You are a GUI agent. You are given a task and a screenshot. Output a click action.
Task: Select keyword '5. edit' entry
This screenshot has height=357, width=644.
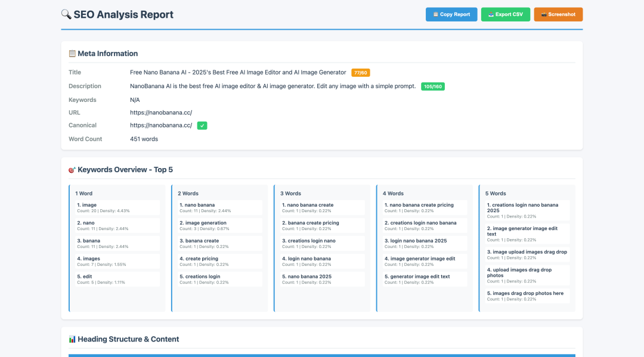click(117, 279)
